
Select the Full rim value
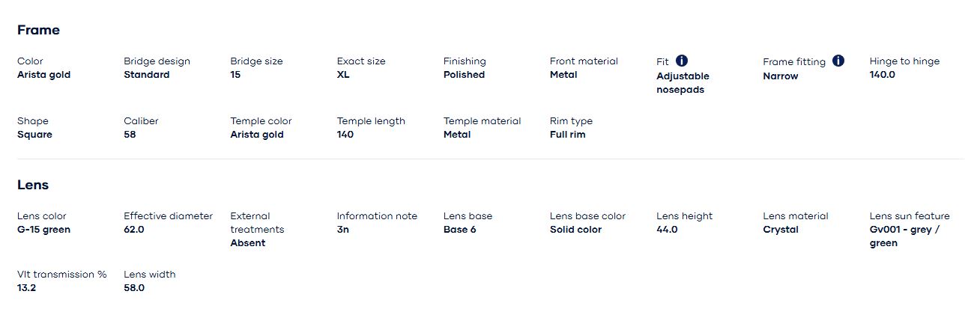tap(567, 135)
